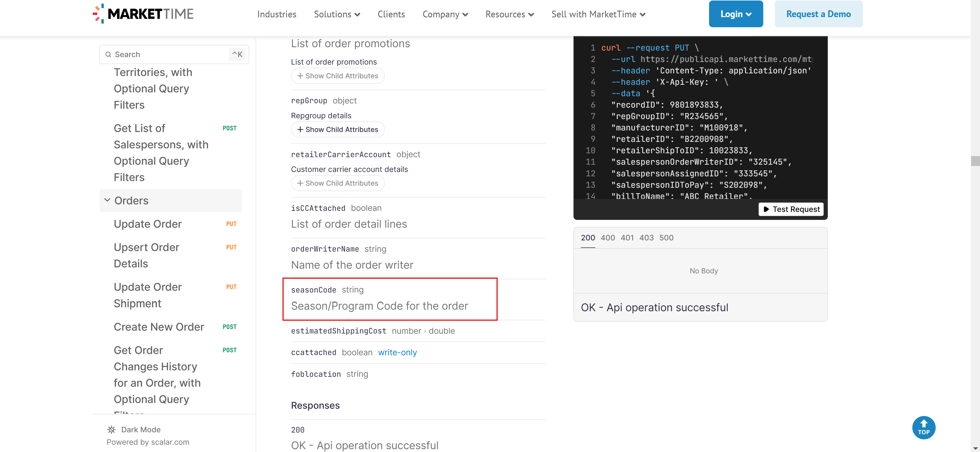
Task: Click the estimatedShippingCost attribute name
Action: (339, 331)
